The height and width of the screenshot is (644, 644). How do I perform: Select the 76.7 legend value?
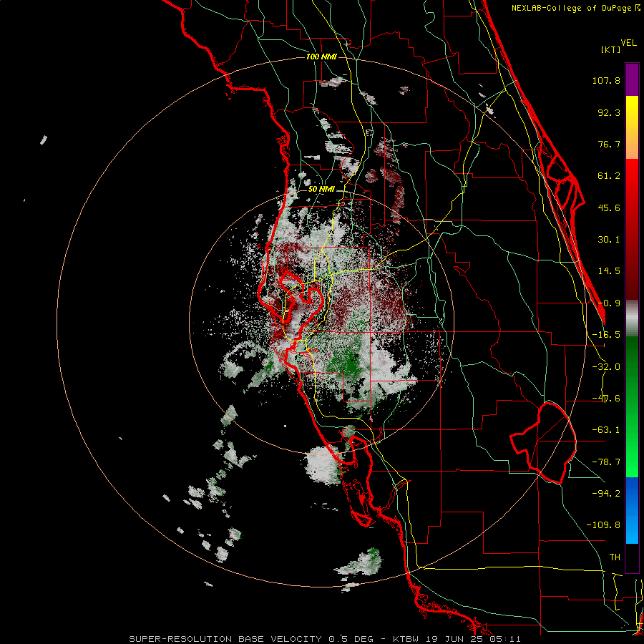pyautogui.click(x=609, y=144)
